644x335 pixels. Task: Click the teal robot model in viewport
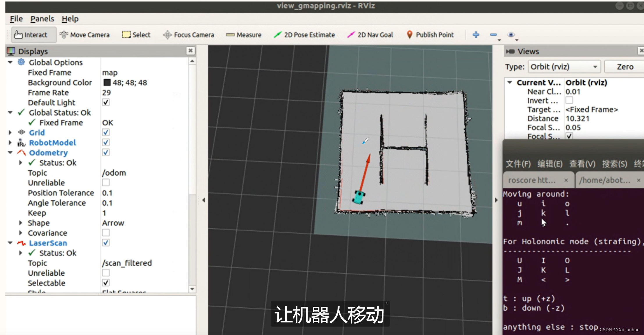[359, 197]
